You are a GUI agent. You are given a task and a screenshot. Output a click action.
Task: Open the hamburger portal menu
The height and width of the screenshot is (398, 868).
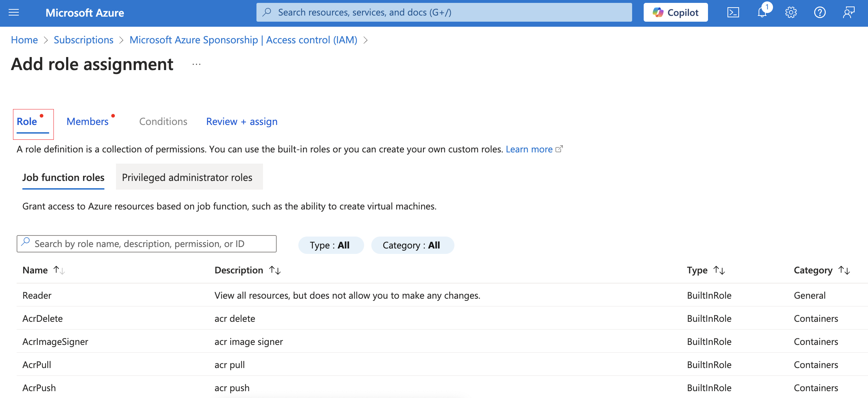(x=14, y=13)
